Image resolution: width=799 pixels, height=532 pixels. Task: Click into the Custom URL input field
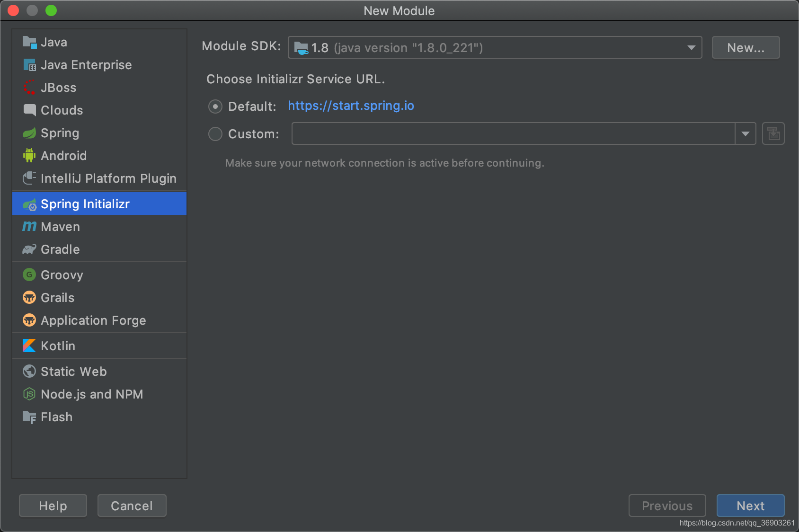point(513,134)
